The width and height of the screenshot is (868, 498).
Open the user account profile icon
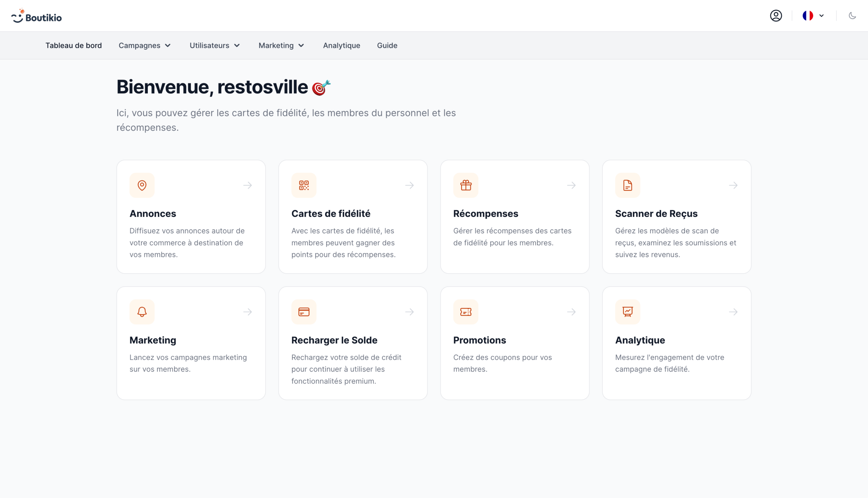[776, 16]
